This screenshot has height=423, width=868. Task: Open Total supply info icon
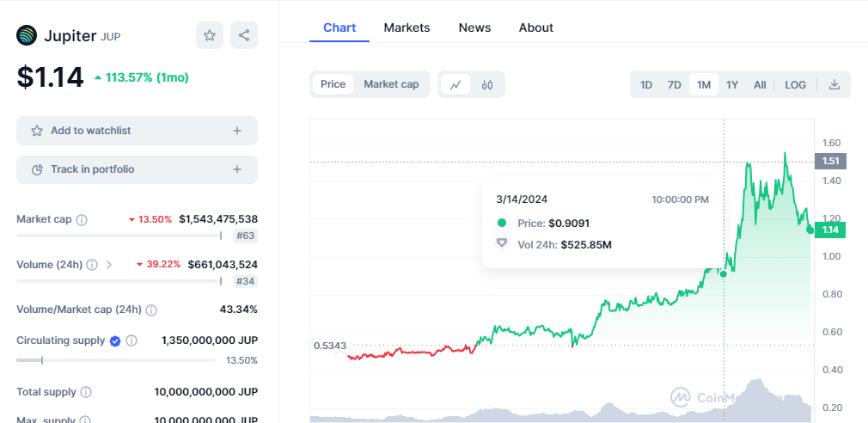point(86,392)
